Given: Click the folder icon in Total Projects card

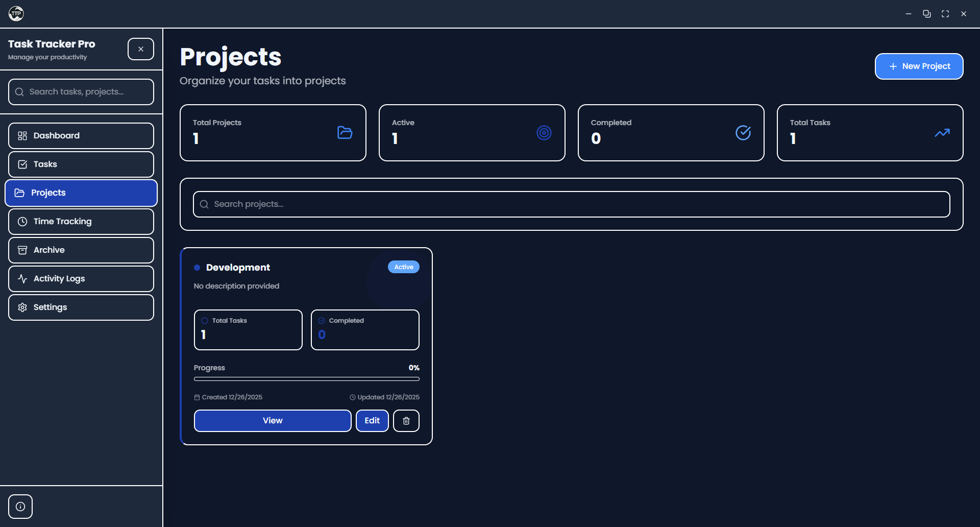Looking at the screenshot, I should (x=345, y=133).
